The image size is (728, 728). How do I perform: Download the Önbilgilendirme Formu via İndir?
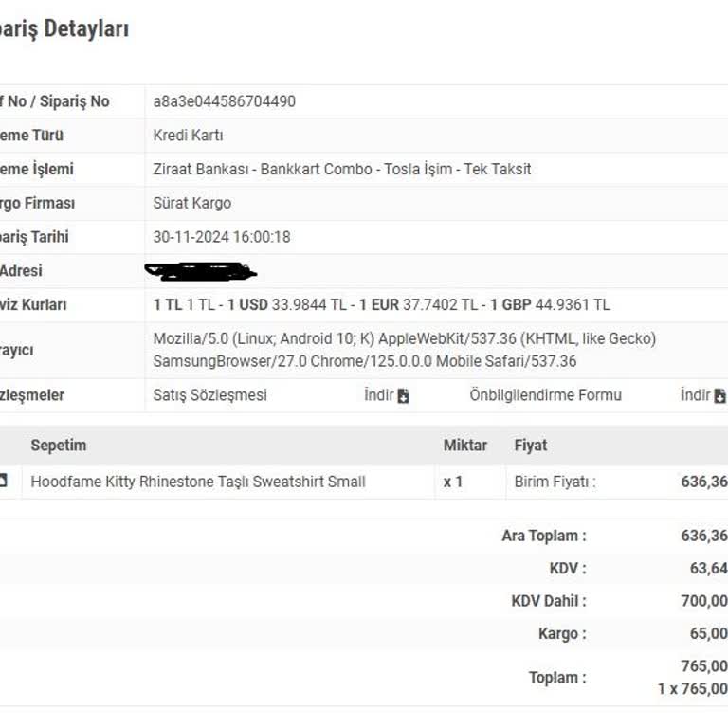[703, 395]
